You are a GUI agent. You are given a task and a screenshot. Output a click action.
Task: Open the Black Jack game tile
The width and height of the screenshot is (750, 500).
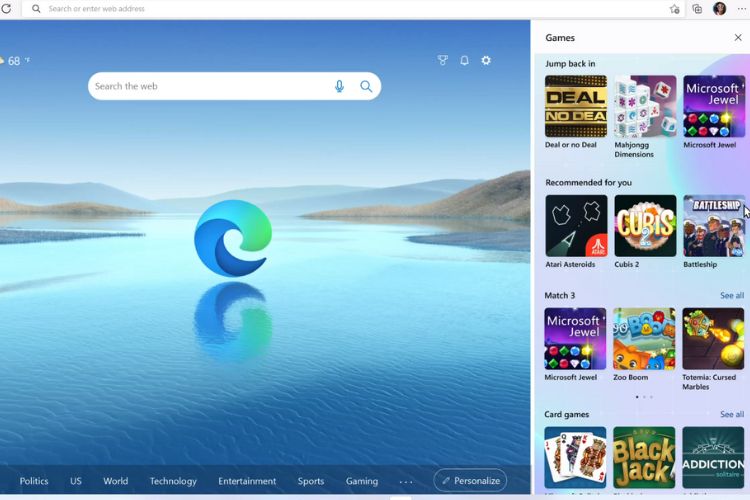point(644,457)
